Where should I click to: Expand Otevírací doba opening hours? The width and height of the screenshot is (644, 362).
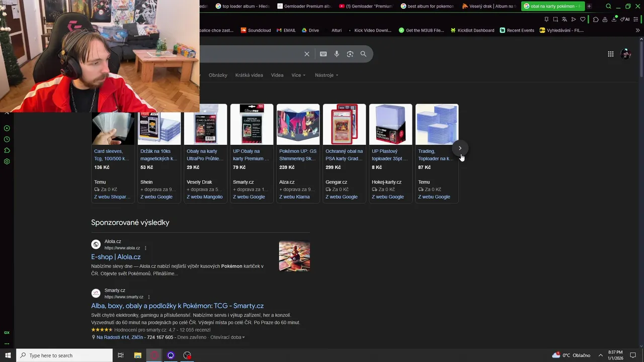click(227, 337)
